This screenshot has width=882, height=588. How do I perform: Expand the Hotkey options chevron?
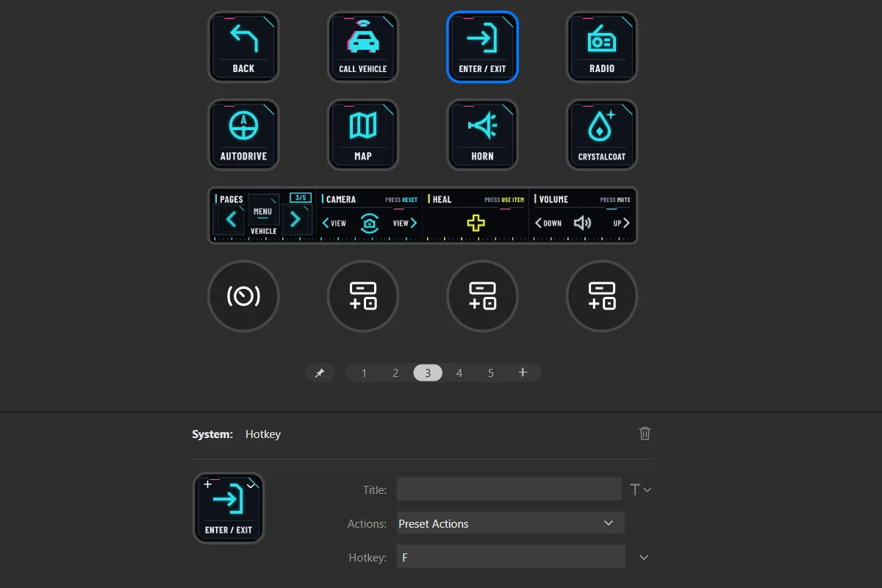point(644,558)
